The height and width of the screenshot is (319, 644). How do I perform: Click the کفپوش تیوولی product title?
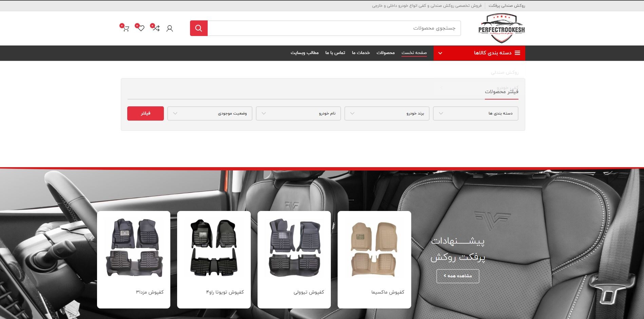[309, 292]
